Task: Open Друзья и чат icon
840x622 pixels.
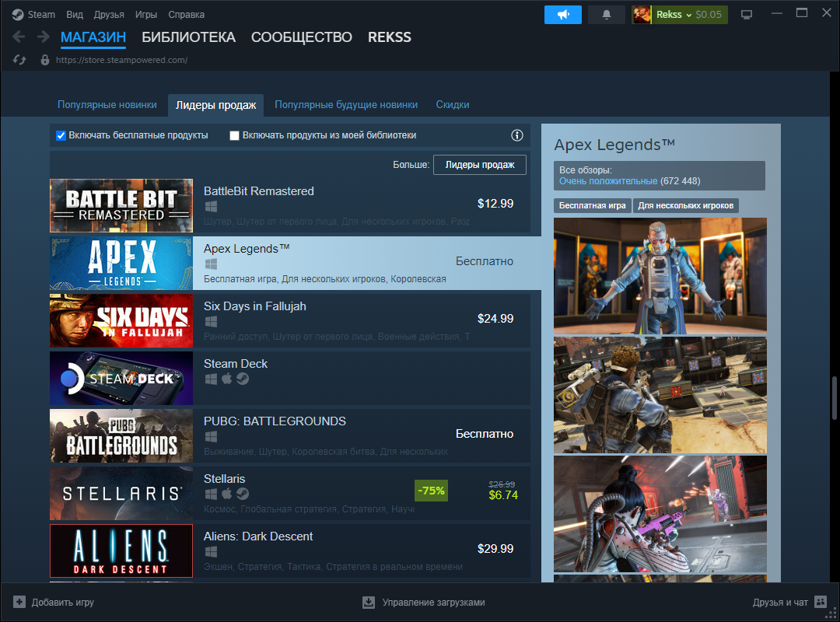Action: click(x=821, y=602)
